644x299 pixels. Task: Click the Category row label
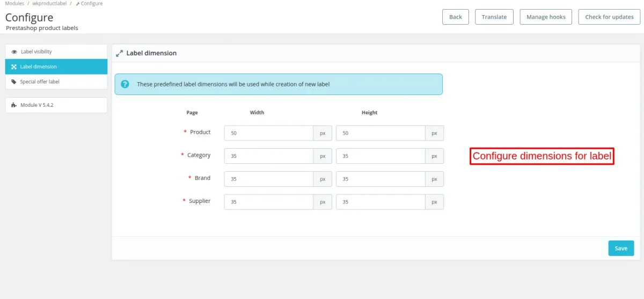click(199, 155)
